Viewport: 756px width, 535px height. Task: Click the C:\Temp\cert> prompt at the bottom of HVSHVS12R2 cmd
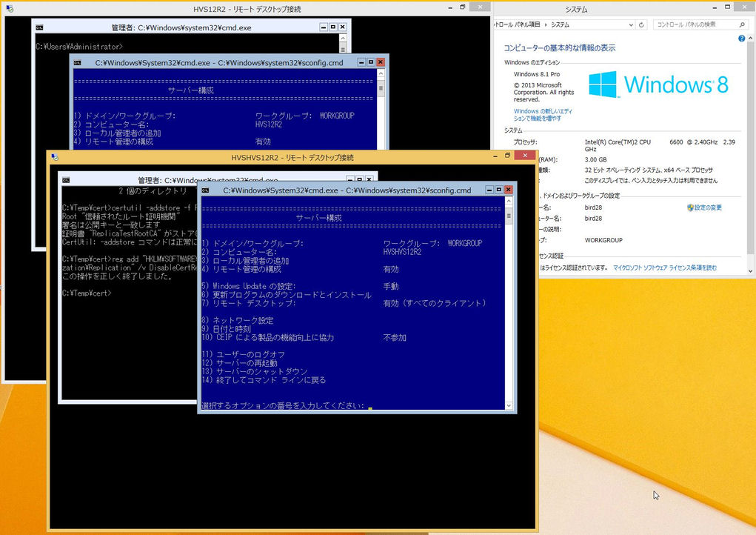pos(87,293)
